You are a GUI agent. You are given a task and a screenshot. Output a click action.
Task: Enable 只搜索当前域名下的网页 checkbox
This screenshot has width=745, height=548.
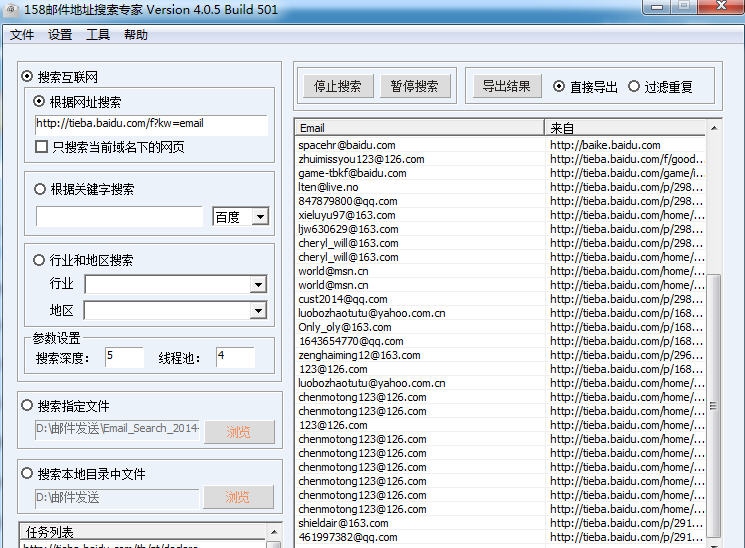pos(41,146)
